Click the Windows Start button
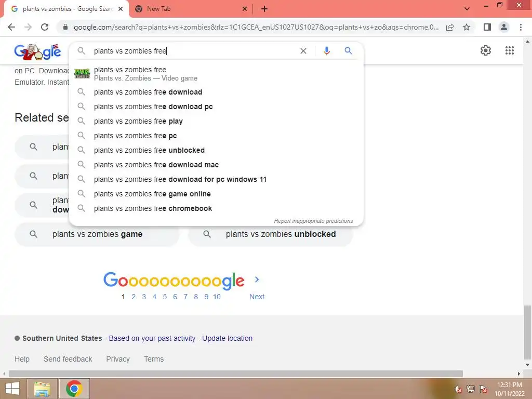 [x=12, y=389]
